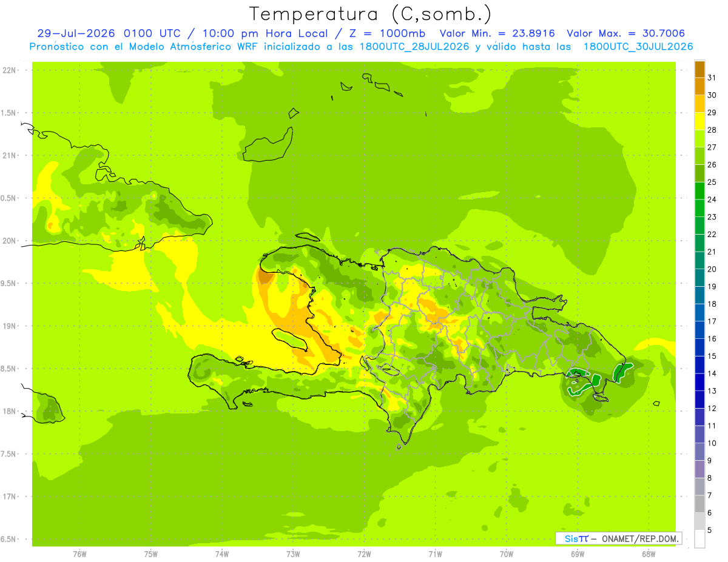The image size is (728, 562).
Task: Click the colorbar scale value "10"
Action: tap(712, 443)
